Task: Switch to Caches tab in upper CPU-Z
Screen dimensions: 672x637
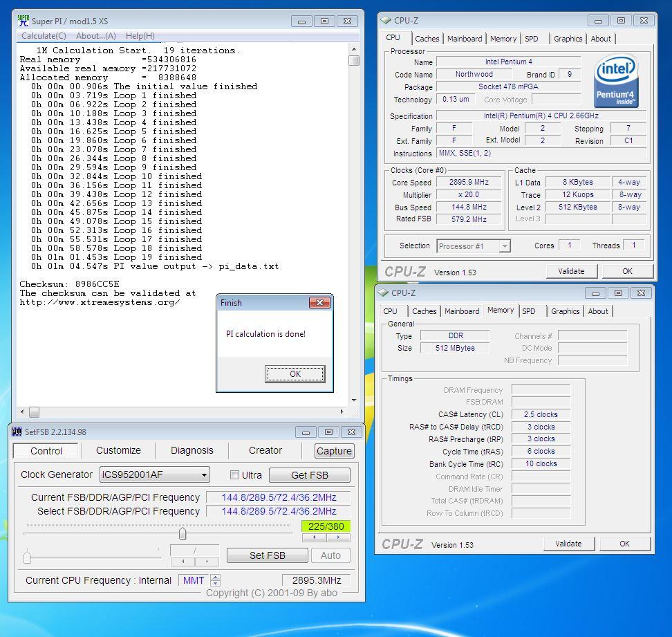Action: coord(427,39)
